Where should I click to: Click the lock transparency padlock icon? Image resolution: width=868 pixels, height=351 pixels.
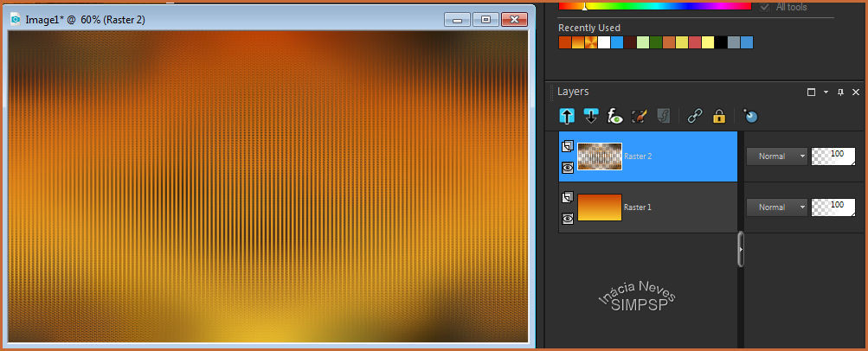point(718,116)
